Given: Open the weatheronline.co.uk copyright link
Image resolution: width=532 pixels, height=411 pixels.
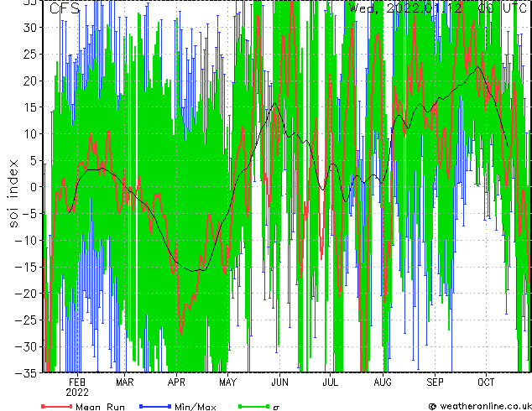Looking at the screenshot, I should pos(478,406).
